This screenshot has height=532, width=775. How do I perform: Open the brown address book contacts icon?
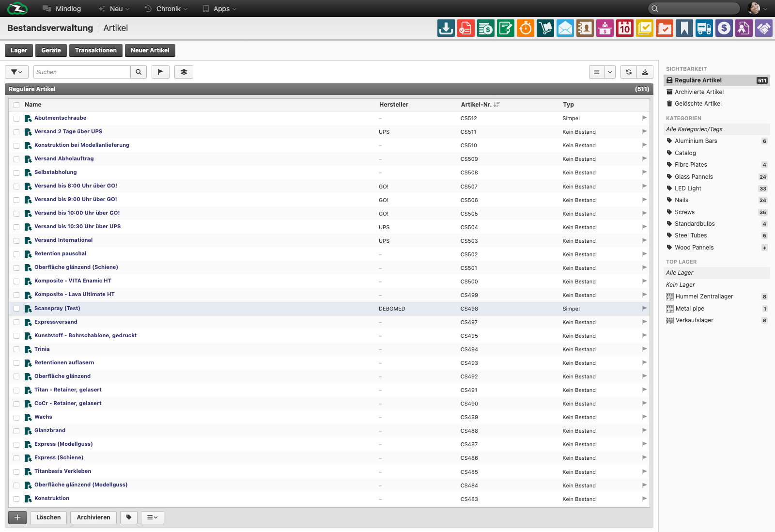click(x=585, y=28)
